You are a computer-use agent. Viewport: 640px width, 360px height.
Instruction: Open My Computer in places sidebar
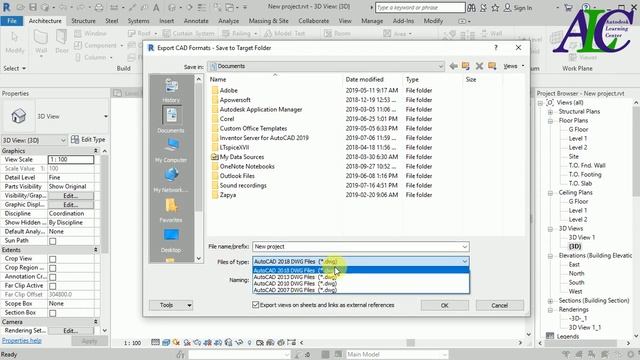pyautogui.click(x=171, y=150)
